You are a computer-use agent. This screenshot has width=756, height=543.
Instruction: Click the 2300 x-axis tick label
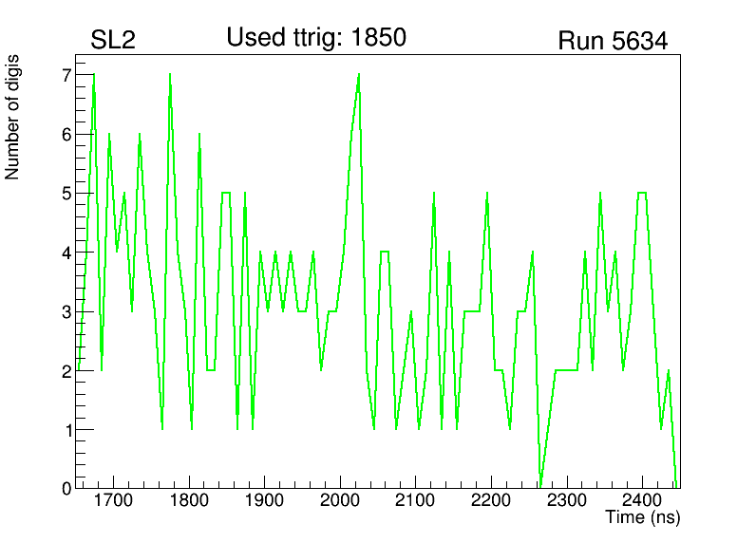pos(567,500)
